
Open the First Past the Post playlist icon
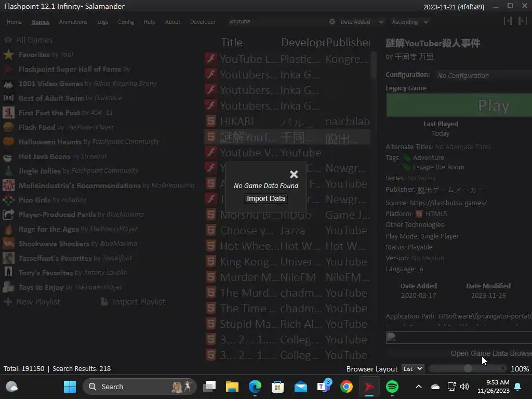8,113
